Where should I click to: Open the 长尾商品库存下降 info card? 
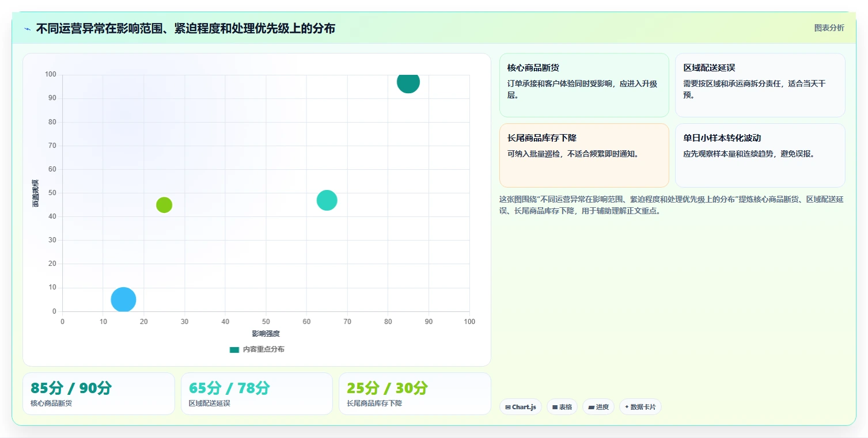click(x=584, y=155)
